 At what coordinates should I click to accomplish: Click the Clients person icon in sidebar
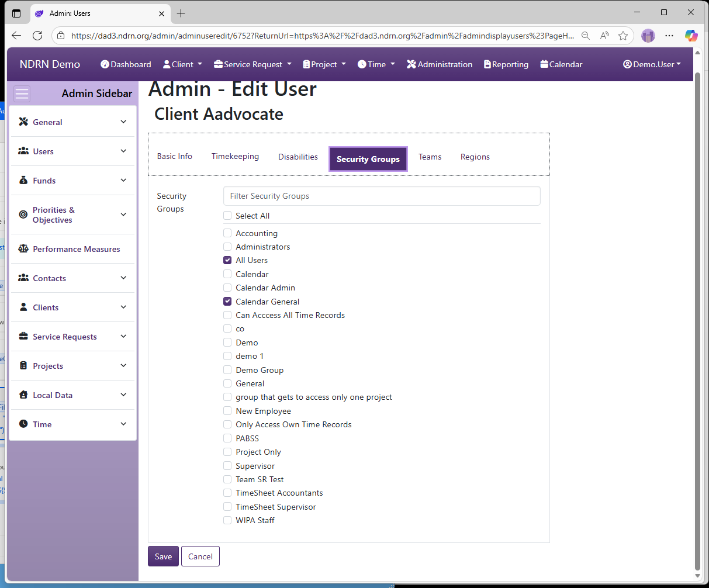pos(23,307)
